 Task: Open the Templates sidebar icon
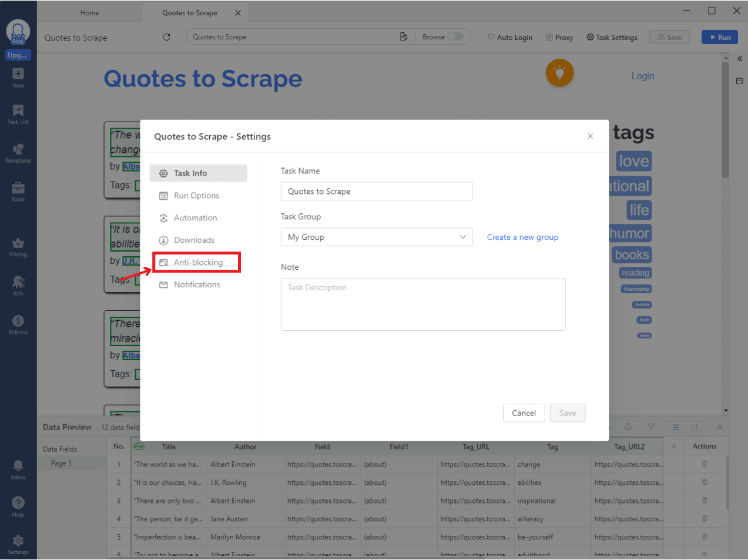(x=18, y=150)
